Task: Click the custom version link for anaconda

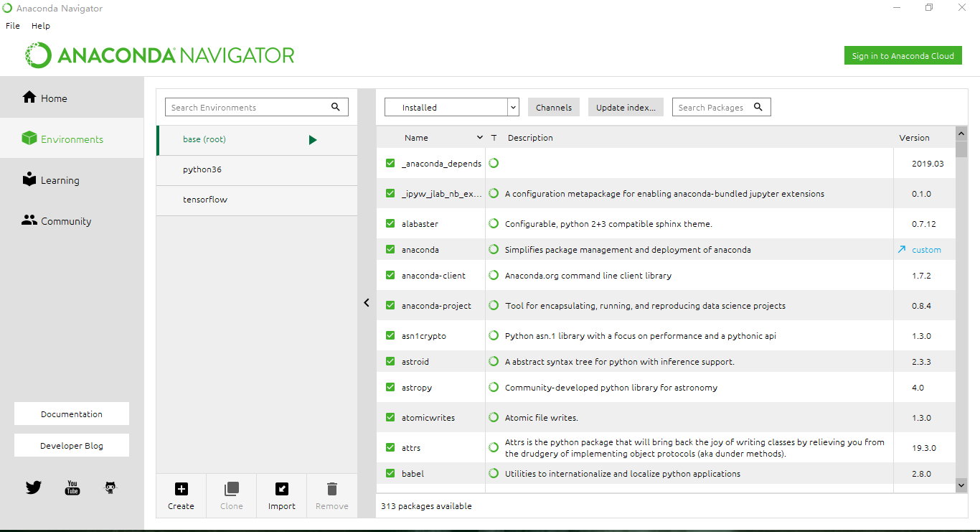Action: click(x=926, y=250)
